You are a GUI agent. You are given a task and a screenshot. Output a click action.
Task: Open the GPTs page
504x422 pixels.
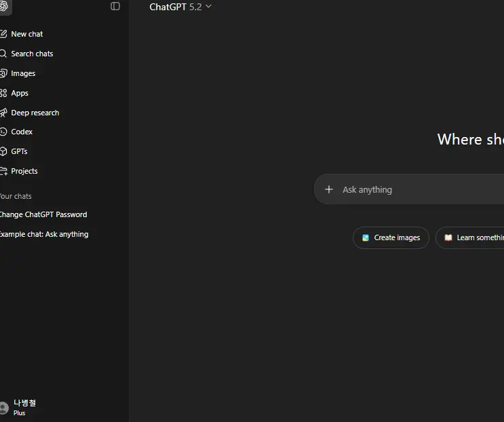tap(19, 151)
